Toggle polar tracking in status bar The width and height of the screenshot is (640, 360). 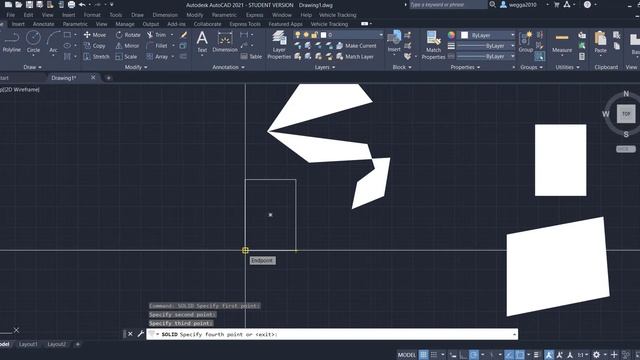[473, 355]
